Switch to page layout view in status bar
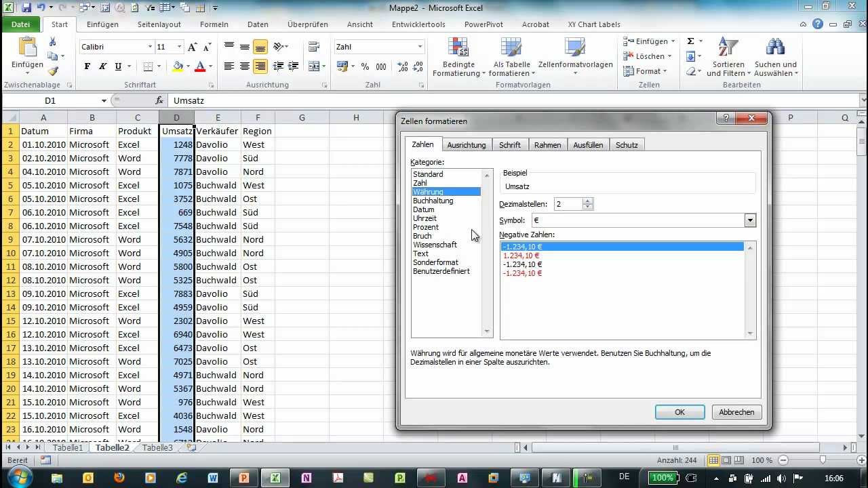The image size is (868, 488). click(726, 460)
